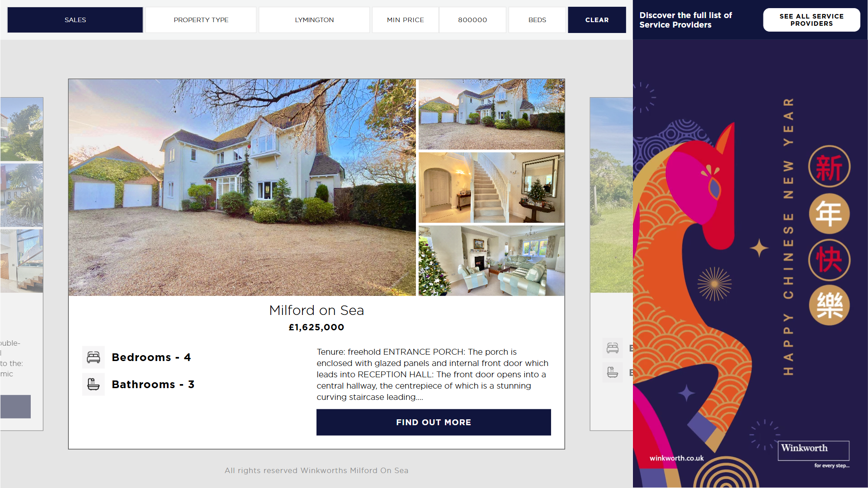The image size is (868, 488).
Task: Expand the Beds filter dropdown
Action: coord(537,20)
